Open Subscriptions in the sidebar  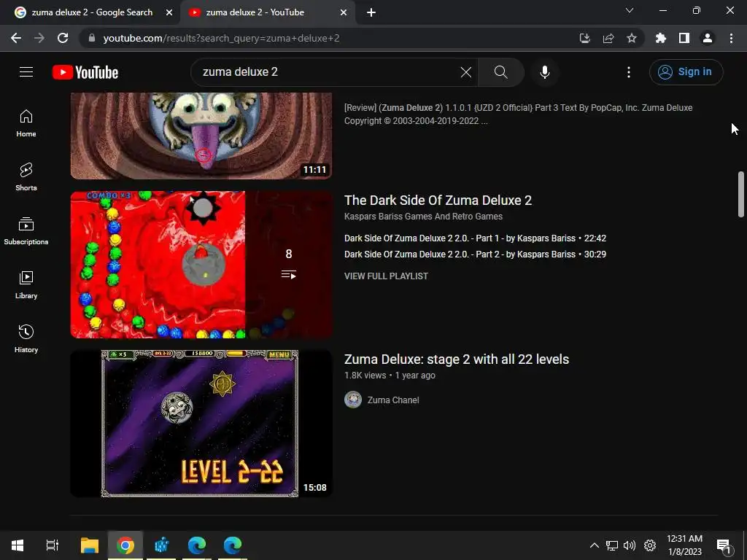26,231
